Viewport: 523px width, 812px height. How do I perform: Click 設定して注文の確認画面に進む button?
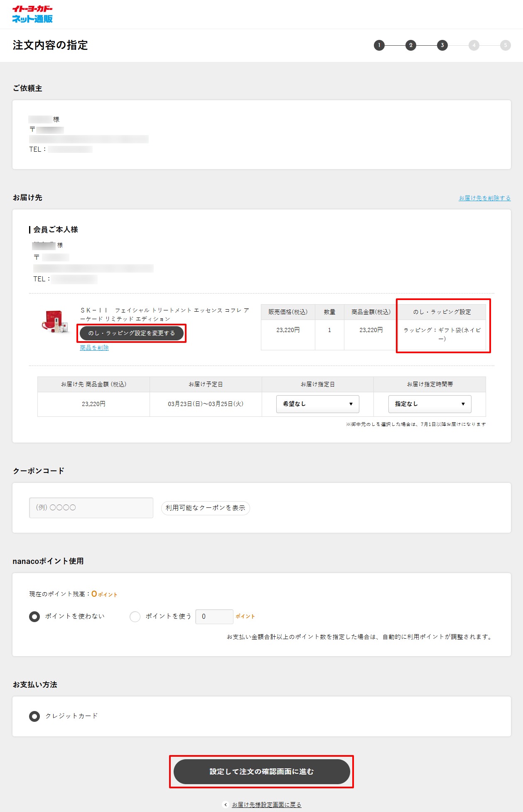(x=261, y=772)
